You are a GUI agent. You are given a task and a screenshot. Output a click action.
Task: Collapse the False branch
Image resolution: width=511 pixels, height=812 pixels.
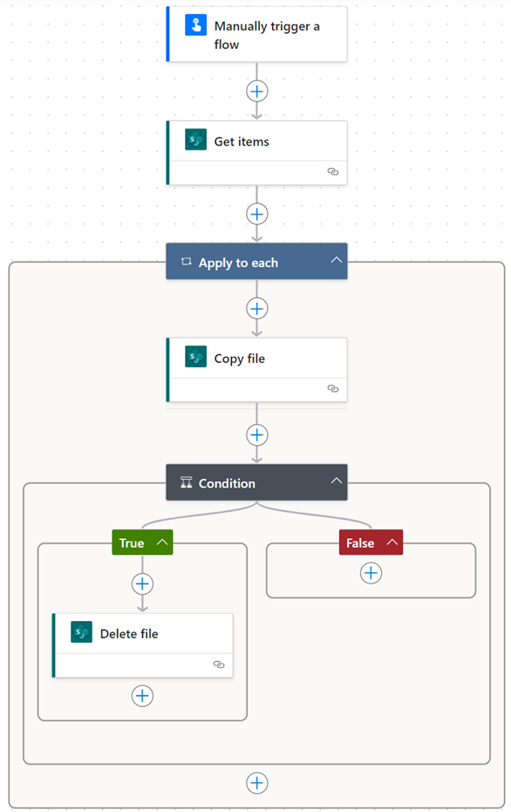392,542
